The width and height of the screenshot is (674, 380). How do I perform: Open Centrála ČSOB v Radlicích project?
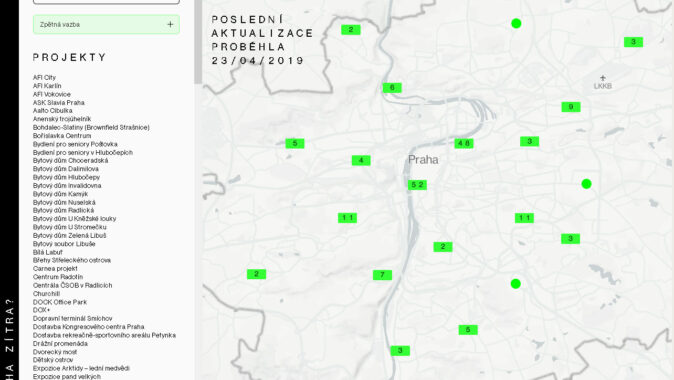point(72,285)
